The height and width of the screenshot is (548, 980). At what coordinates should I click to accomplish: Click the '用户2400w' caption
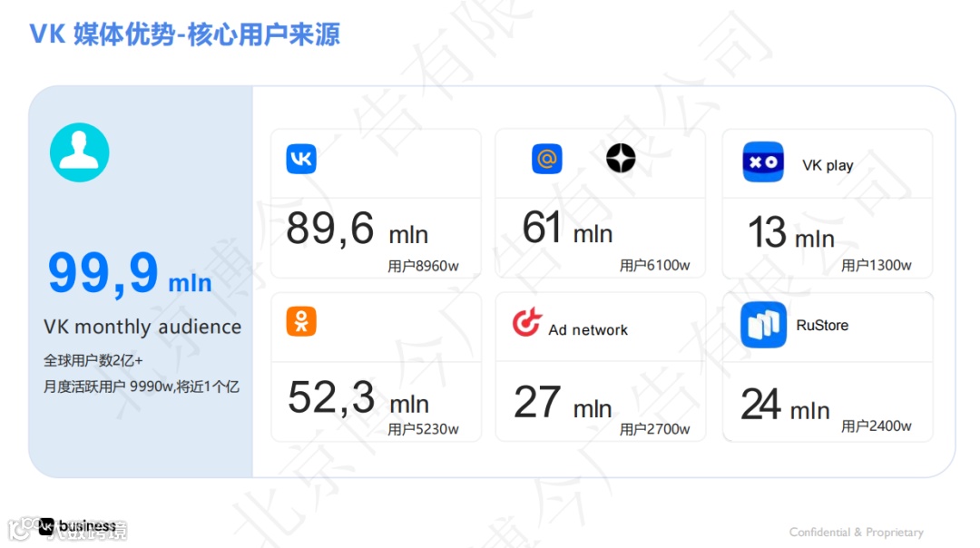point(877,426)
